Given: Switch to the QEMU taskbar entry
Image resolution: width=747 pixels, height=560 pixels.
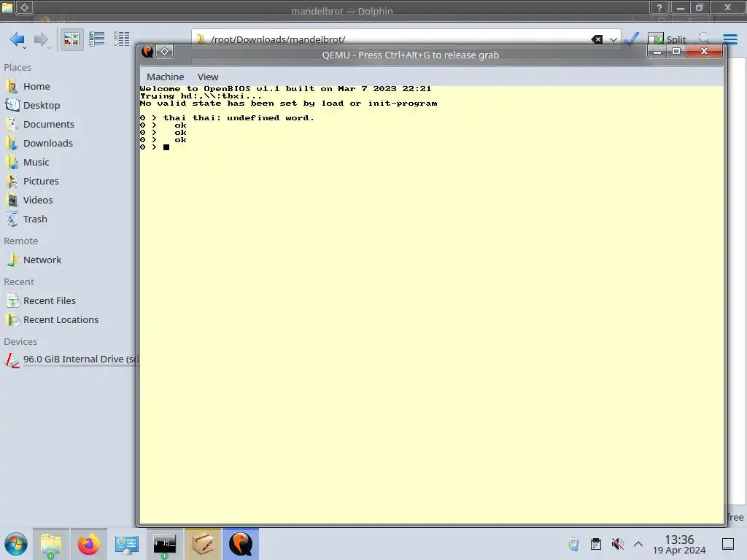Looking at the screenshot, I should pyautogui.click(x=241, y=544).
